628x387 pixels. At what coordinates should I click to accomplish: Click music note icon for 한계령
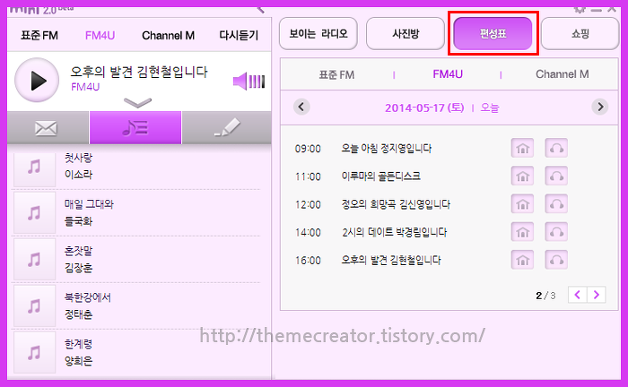(34, 353)
